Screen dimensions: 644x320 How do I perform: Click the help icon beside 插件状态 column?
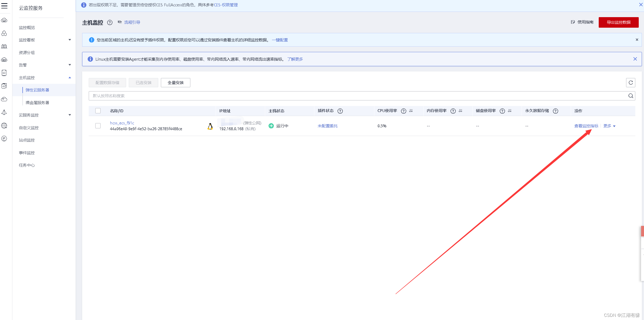340,111
